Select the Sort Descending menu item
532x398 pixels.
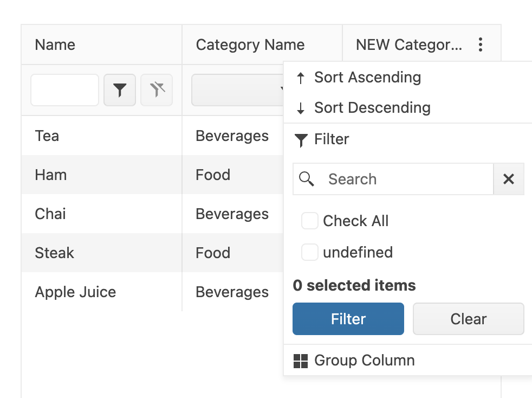[372, 108]
